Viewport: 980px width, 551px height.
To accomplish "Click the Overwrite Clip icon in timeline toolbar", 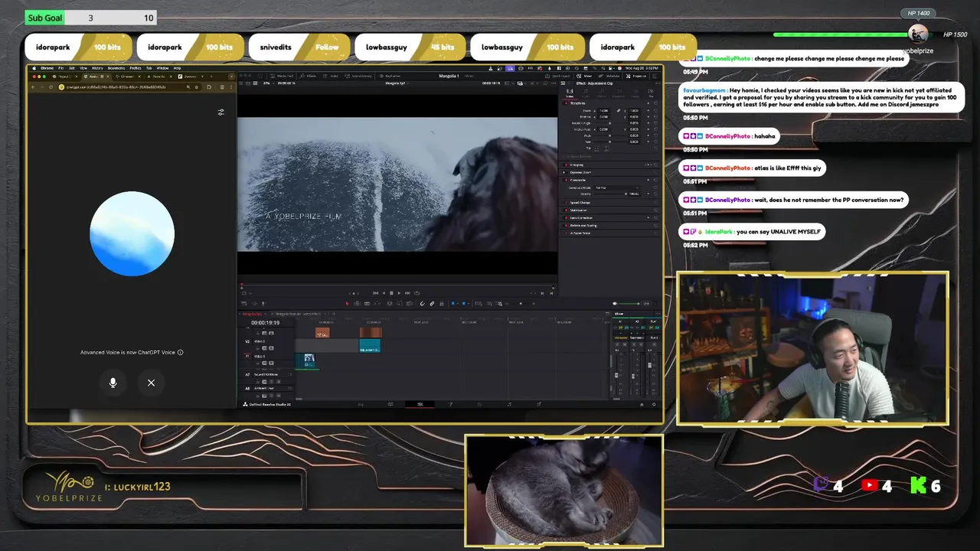I will pyautogui.click(x=399, y=303).
